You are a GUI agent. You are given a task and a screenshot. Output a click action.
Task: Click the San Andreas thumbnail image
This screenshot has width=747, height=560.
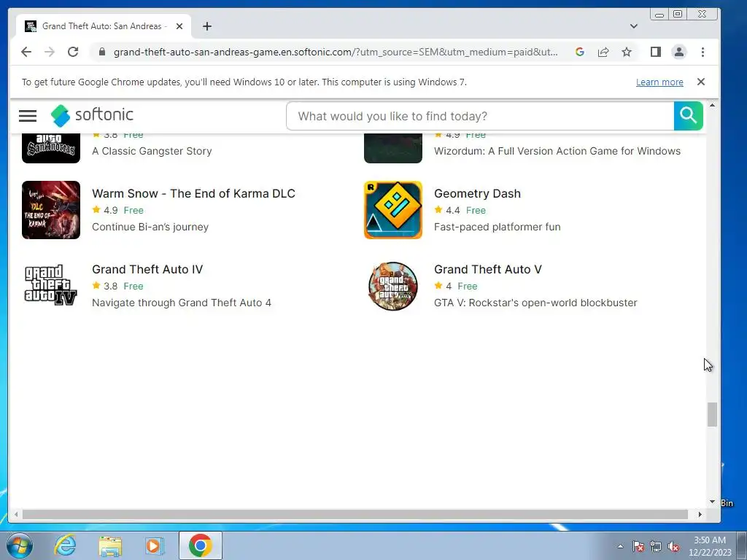click(x=51, y=148)
